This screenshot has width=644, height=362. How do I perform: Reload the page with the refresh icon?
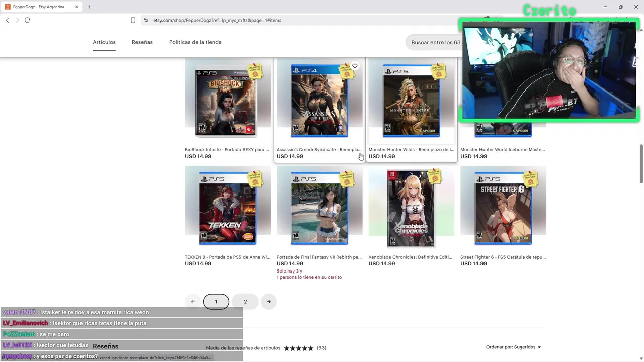click(27, 20)
